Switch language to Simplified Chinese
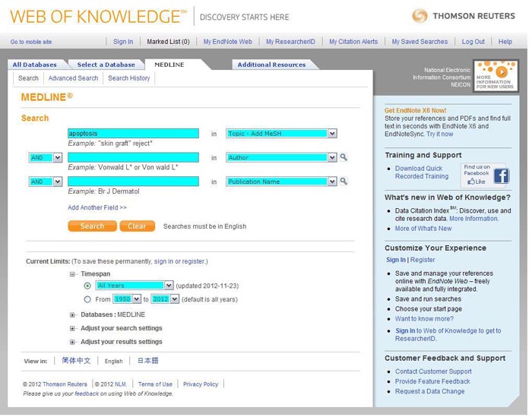 tap(76, 361)
